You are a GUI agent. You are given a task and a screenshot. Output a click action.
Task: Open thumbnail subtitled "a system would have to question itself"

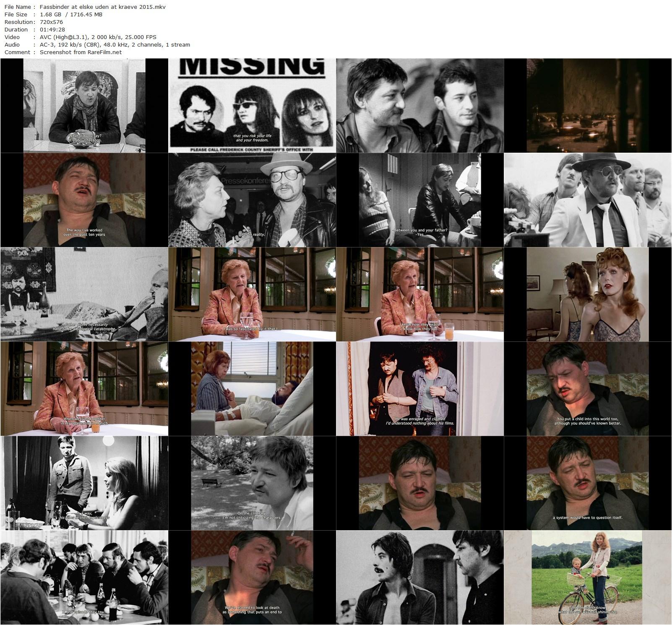click(588, 483)
